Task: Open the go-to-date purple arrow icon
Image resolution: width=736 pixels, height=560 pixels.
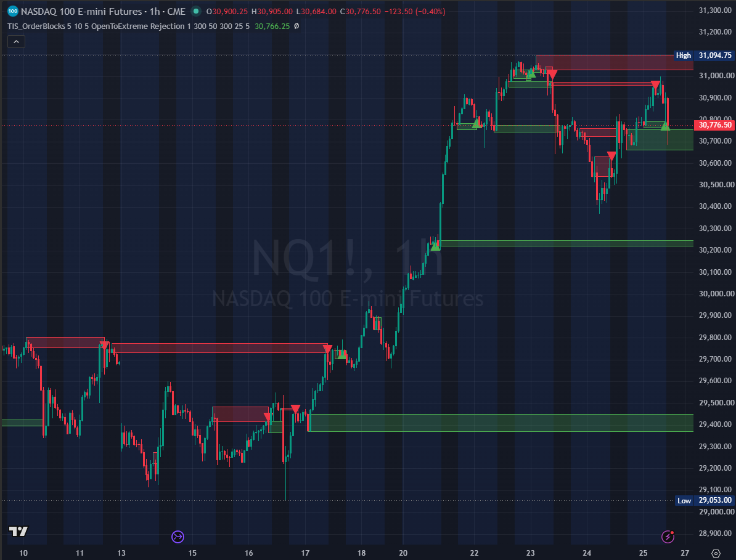Action: click(x=178, y=537)
